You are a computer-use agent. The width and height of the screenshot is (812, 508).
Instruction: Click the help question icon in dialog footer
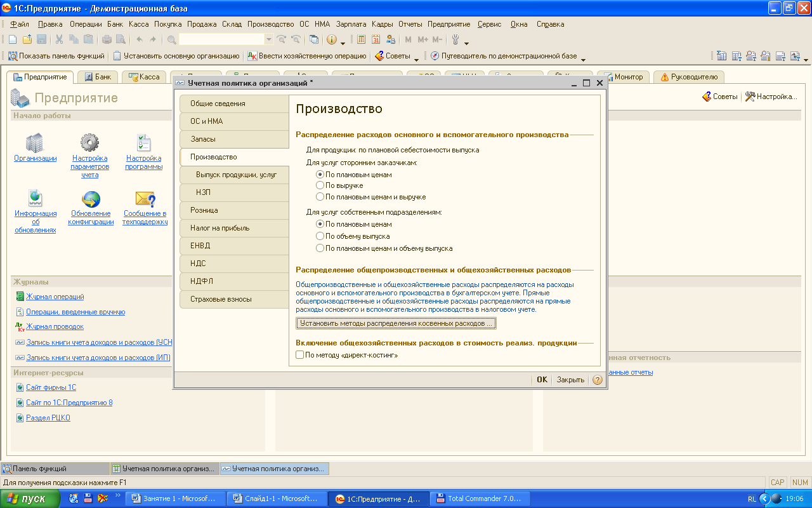(x=597, y=380)
